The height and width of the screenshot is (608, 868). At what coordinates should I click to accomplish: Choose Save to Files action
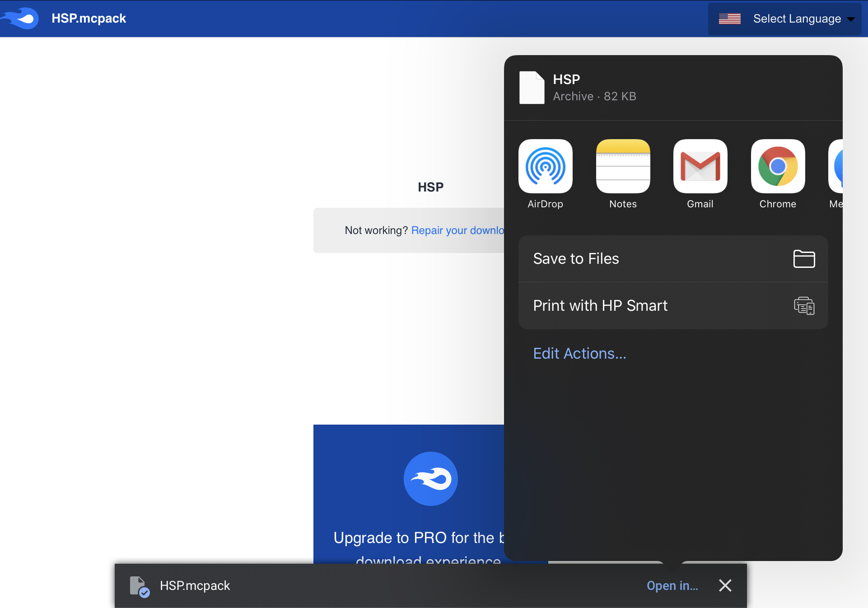[673, 259]
